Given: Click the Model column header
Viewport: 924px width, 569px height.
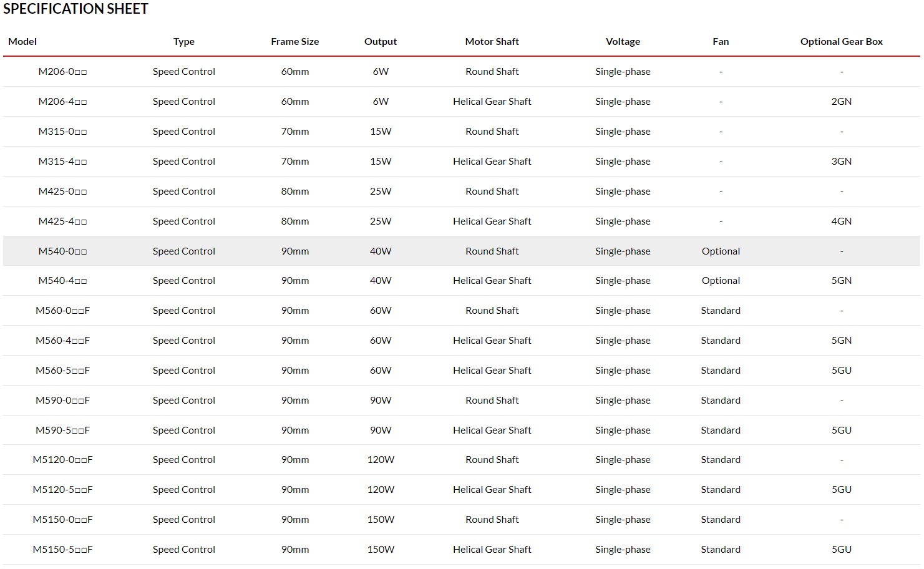Looking at the screenshot, I should (x=22, y=42).
